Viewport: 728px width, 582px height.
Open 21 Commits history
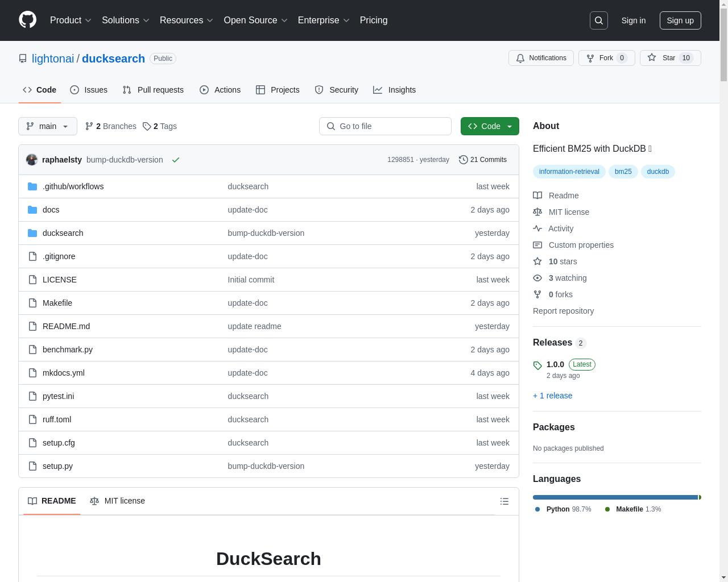coord(483,160)
